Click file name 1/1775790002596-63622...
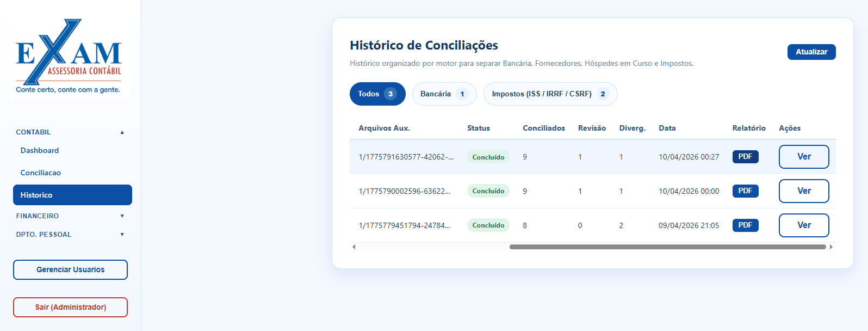Image resolution: width=868 pixels, height=331 pixels. click(x=405, y=191)
